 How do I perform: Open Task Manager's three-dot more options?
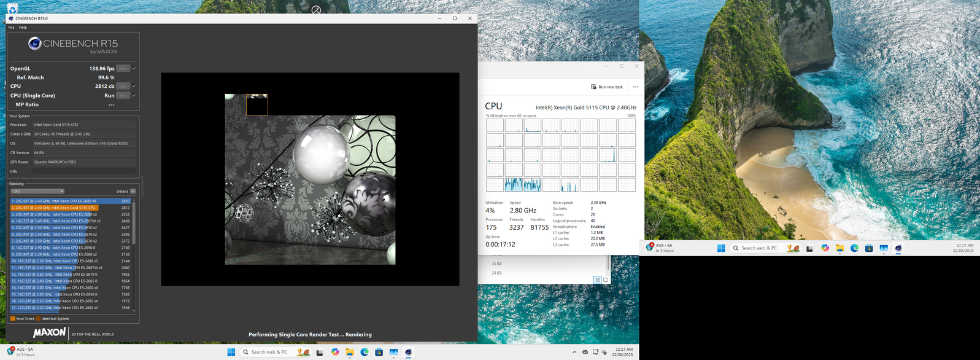[636, 87]
